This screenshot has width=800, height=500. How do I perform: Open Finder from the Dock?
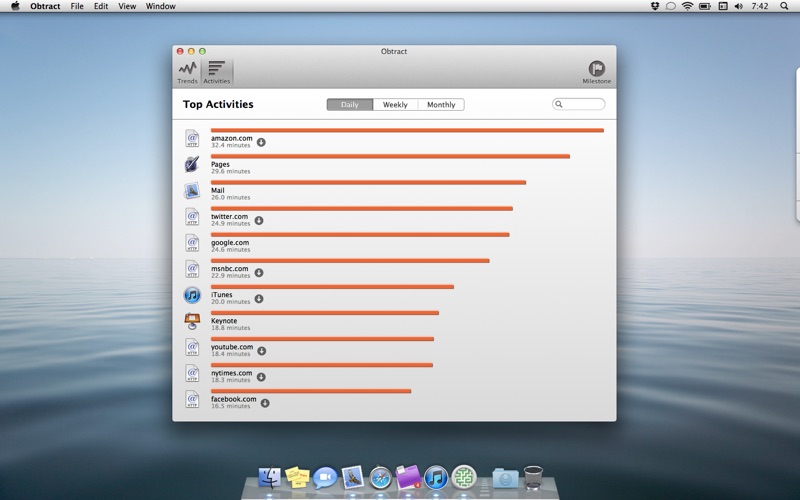point(269,478)
